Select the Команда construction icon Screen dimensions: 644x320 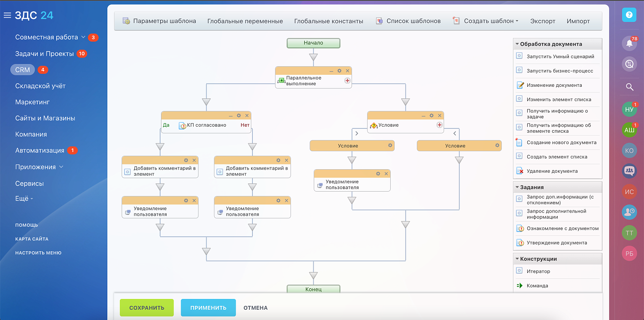click(x=520, y=285)
